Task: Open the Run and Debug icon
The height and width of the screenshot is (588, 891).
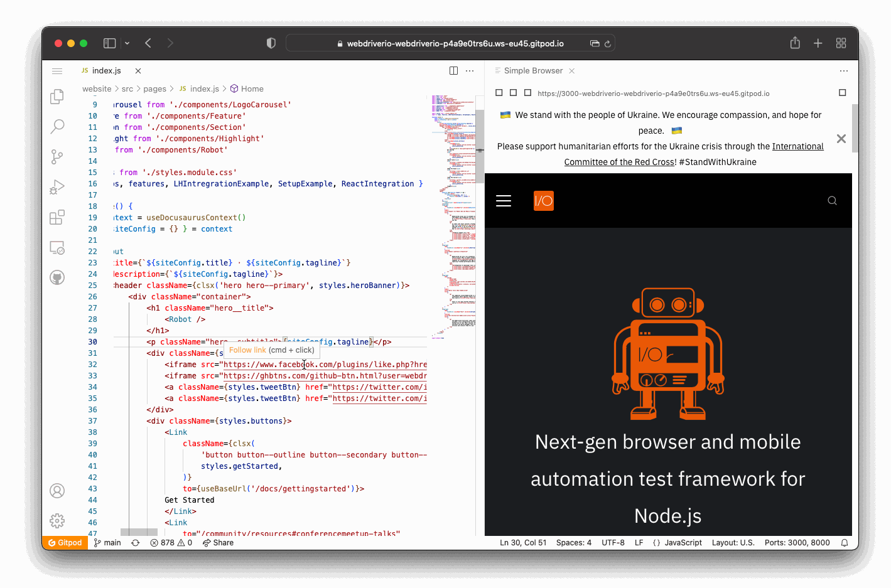Action: tap(57, 186)
